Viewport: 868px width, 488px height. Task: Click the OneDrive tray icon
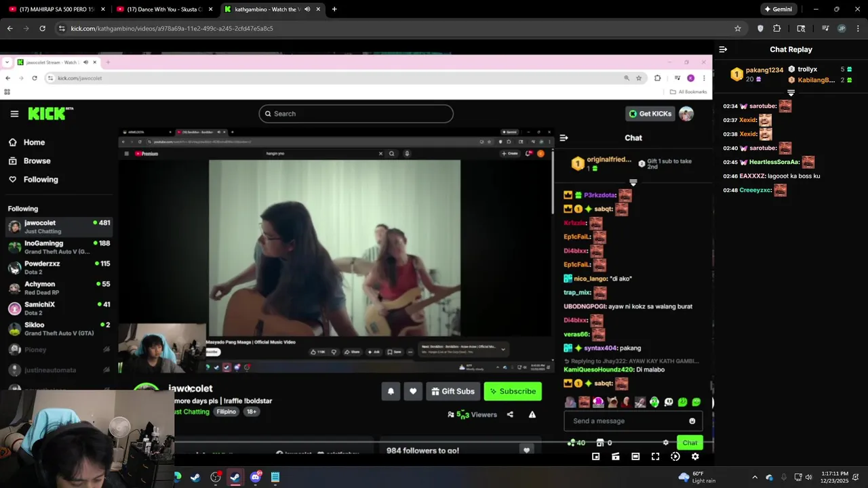pyautogui.click(x=769, y=477)
